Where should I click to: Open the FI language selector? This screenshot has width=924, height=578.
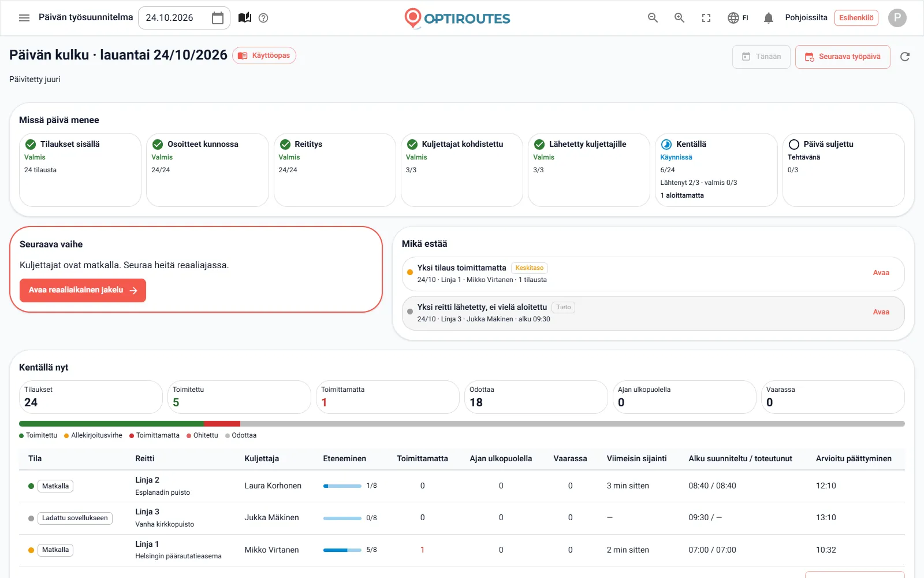738,18
